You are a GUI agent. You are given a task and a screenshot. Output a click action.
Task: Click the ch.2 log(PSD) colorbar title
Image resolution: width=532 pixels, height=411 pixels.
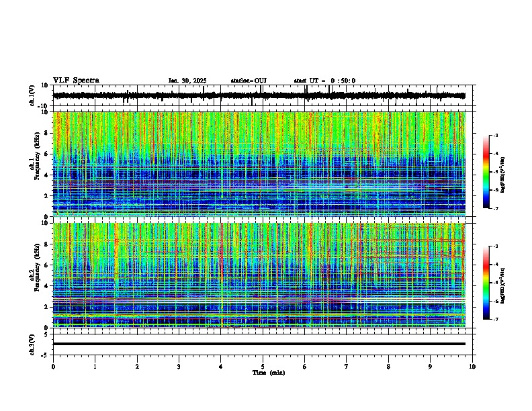tap(503, 285)
